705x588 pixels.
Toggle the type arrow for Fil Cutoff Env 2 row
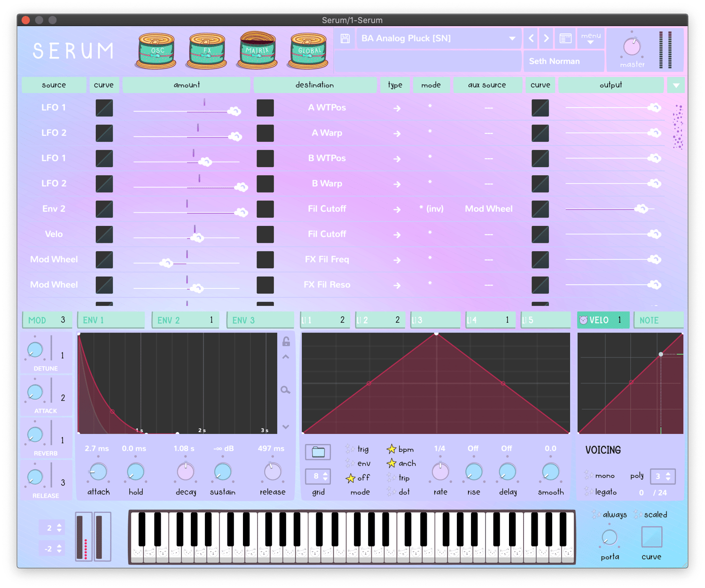pyautogui.click(x=397, y=210)
